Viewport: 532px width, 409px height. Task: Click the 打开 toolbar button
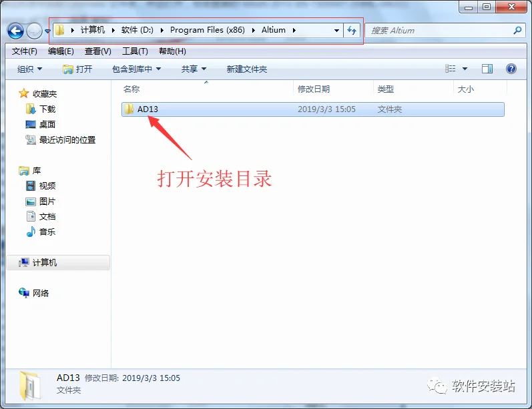[x=77, y=69]
